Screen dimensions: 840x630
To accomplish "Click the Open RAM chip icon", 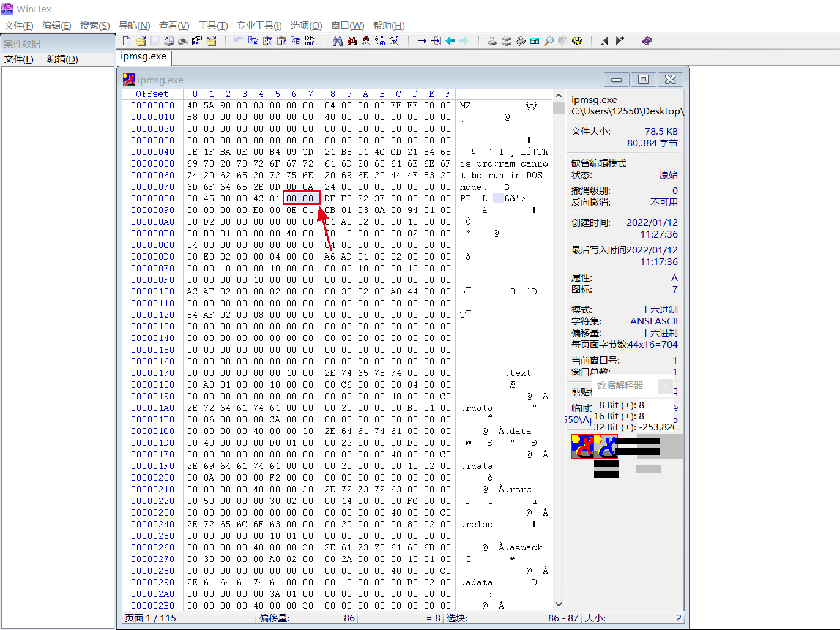I will (x=520, y=41).
